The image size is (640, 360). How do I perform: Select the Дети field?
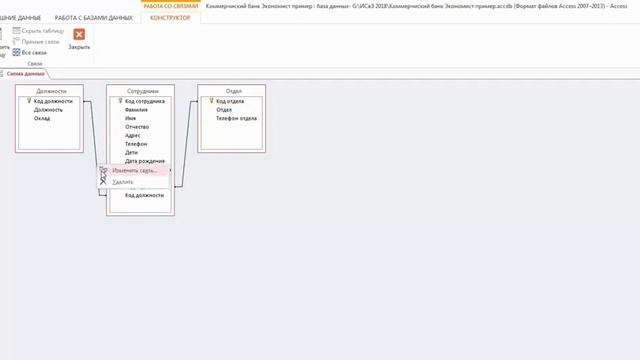pyautogui.click(x=131, y=153)
